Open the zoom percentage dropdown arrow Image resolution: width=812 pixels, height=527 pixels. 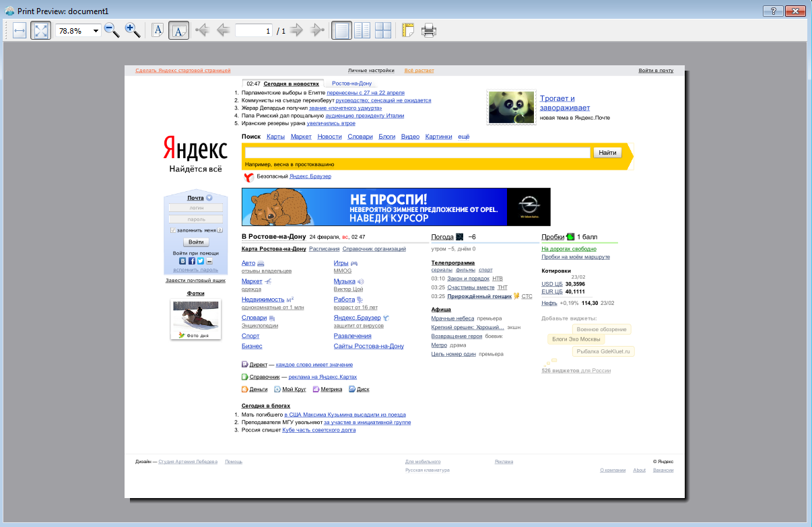(96, 31)
